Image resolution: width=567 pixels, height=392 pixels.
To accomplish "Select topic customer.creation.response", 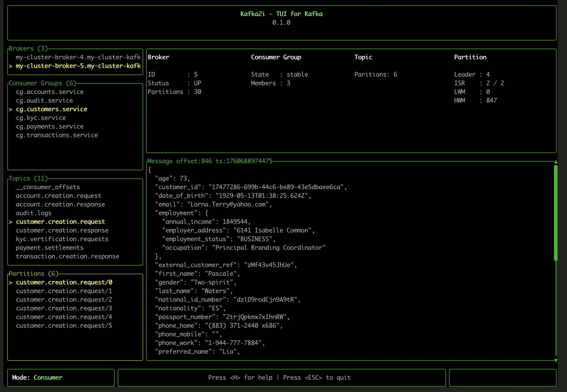I will 62,230.
